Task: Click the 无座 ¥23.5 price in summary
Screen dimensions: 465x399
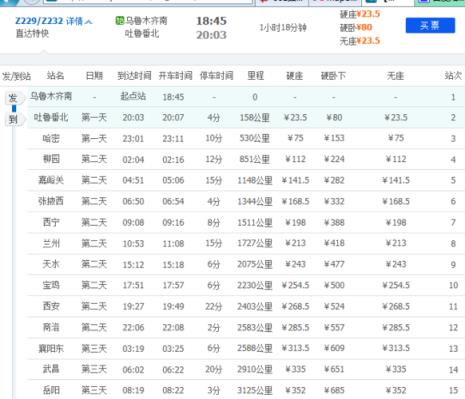Action: tap(360, 41)
